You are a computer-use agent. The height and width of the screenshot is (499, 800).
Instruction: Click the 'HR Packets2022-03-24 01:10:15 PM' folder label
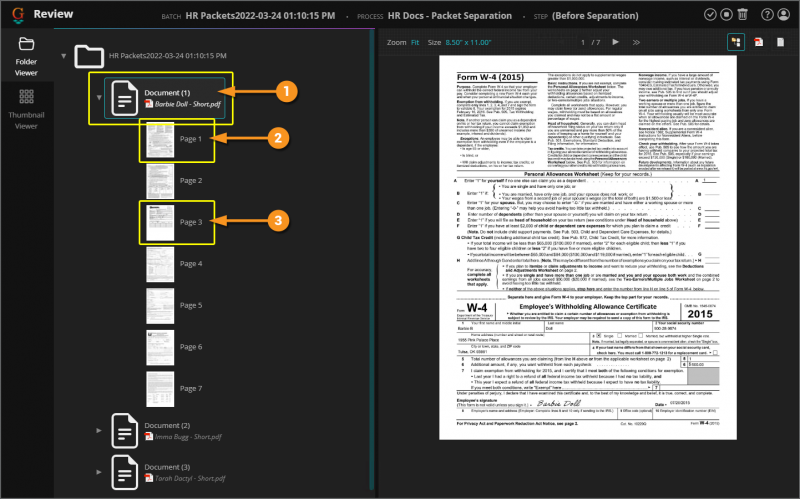(167, 56)
